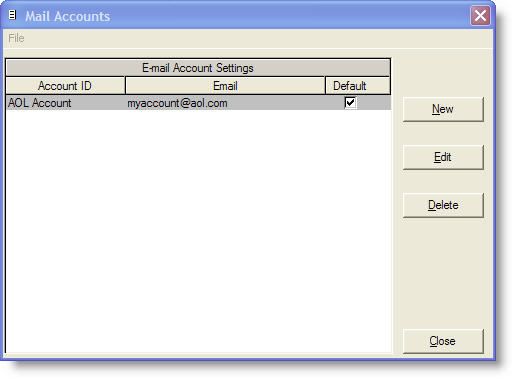Click the E-mail Account Settings header

[x=198, y=68]
